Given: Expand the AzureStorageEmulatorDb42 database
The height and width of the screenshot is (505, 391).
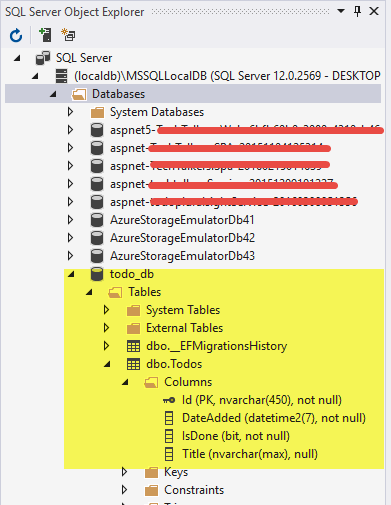Looking at the screenshot, I should (70, 238).
